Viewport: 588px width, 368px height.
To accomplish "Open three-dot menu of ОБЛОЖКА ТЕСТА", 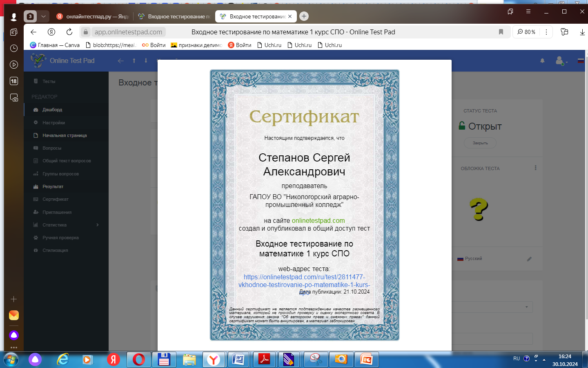I will (535, 168).
